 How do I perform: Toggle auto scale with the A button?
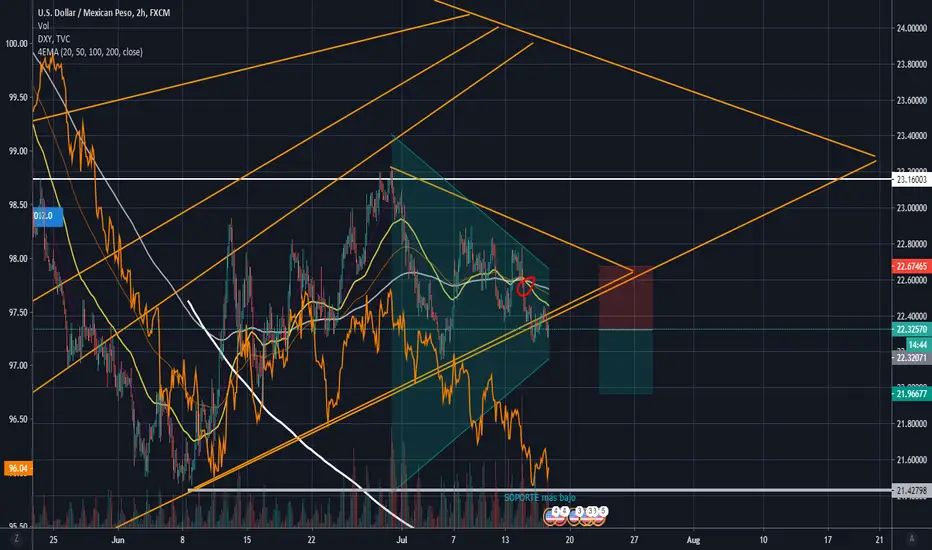[911, 538]
